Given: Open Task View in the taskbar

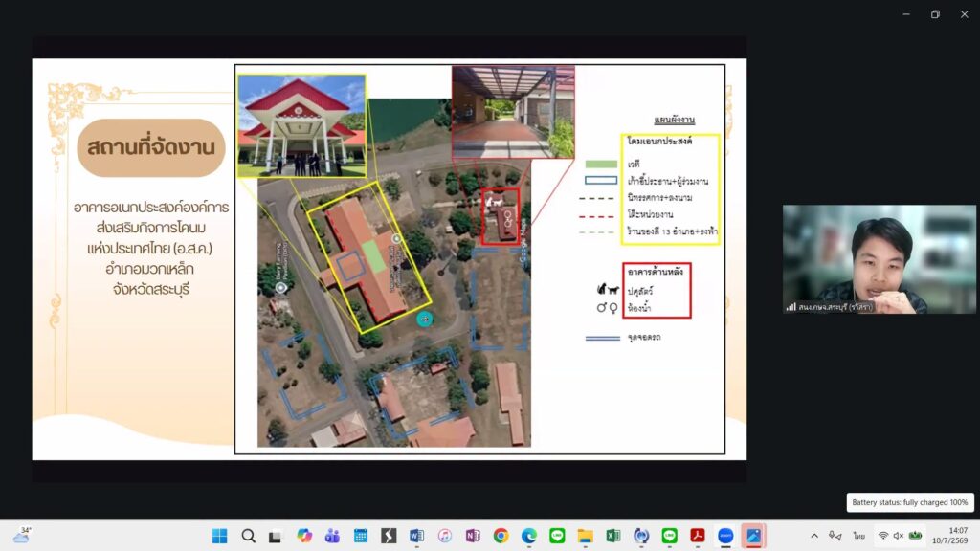Looking at the screenshot, I should click(x=275, y=536).
